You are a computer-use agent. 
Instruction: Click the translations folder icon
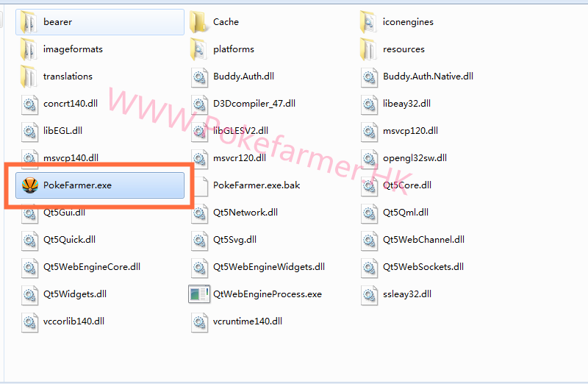(x=29, y=77)
